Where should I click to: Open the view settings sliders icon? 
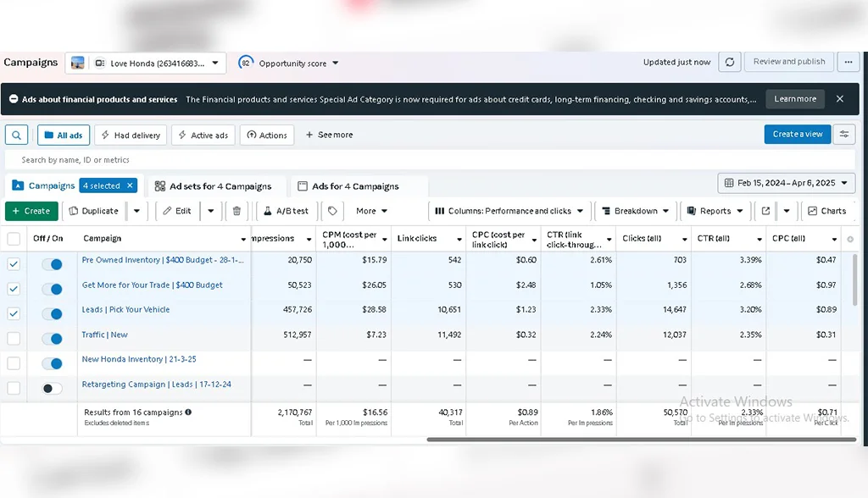pyautogui.click(x=844, y=134)
